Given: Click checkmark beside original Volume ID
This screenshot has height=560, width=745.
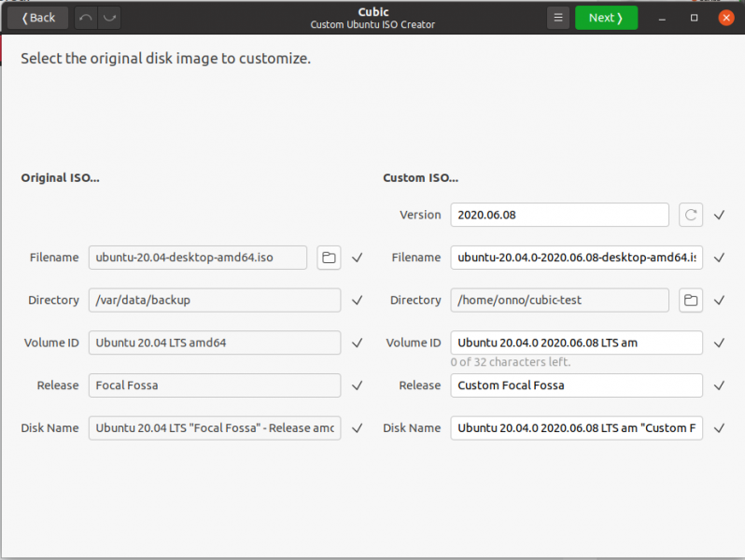Looking at the screenshot, I should (357, 343).
